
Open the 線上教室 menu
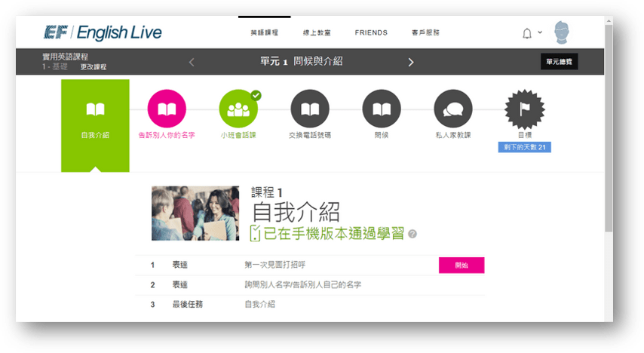317,33
